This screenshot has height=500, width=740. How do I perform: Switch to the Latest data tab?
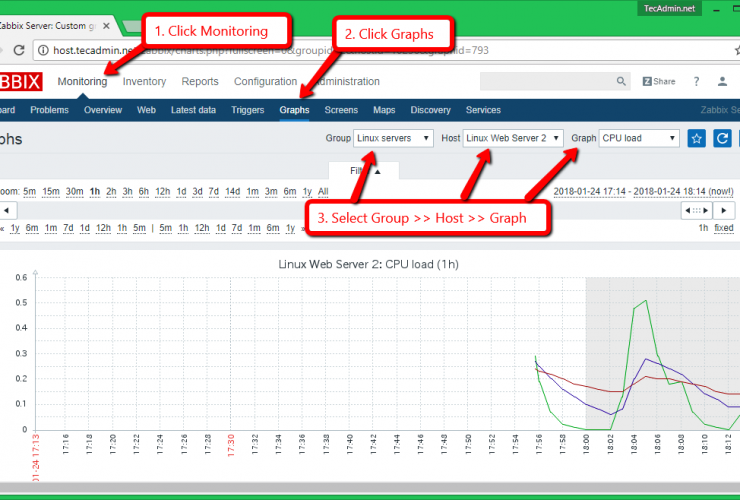193,110
